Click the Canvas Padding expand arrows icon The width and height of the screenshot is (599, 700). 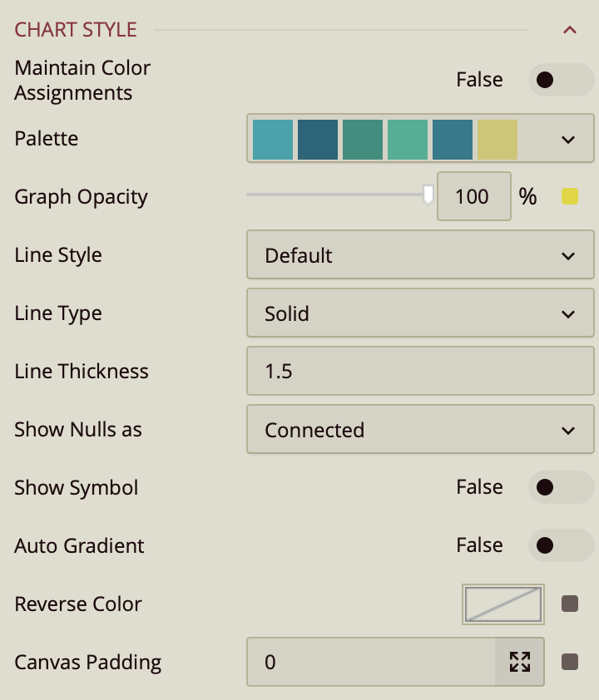click(520, 663)
